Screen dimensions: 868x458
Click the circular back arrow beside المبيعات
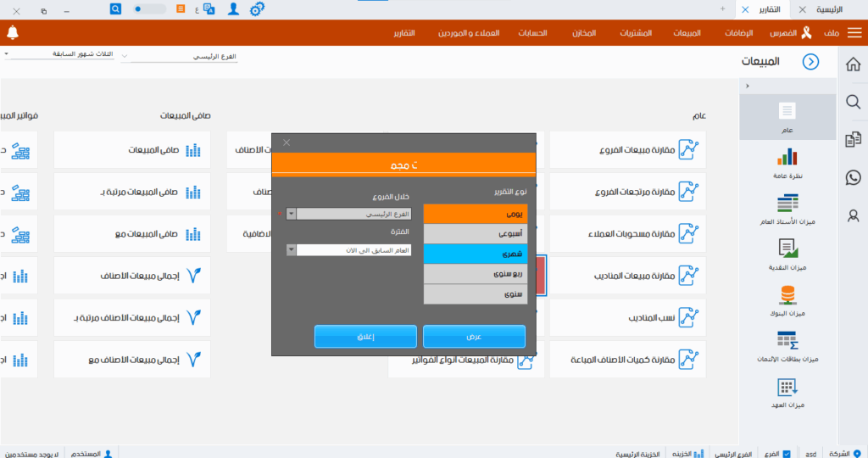click(811, 62)
